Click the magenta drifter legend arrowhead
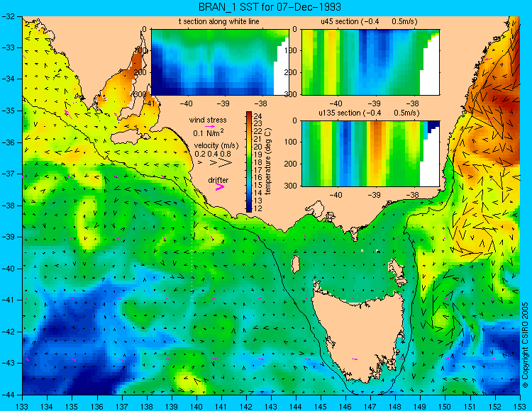 point(219,186)
